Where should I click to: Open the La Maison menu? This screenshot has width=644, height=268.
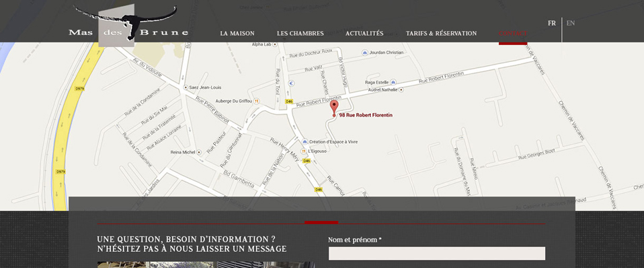(x=237, y=34)
